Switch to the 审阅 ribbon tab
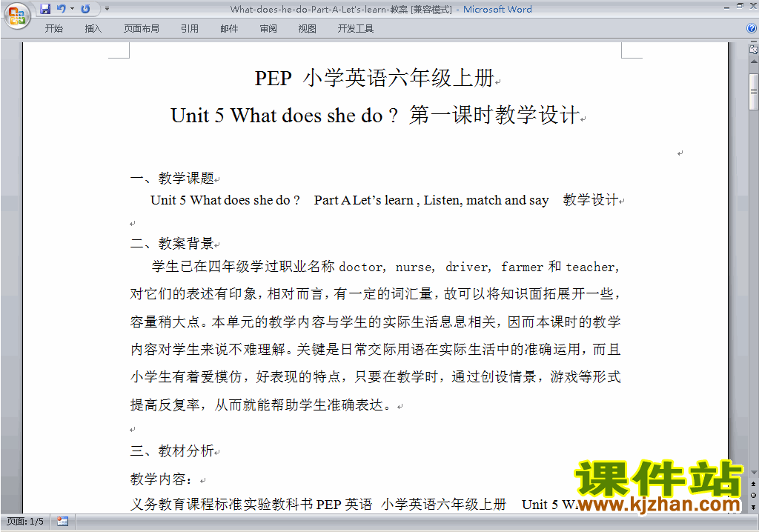The width and height of the screenshot is (759, 532). [x=268, y=29]
